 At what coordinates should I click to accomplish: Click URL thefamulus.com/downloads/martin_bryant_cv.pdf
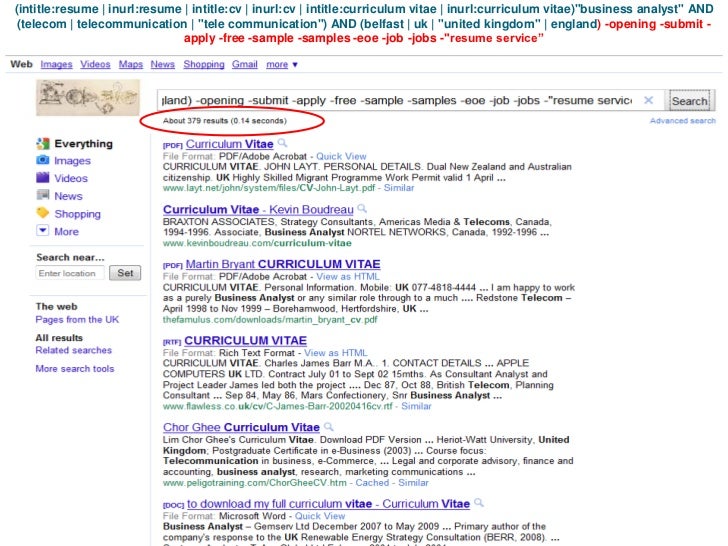(x=270, y=319)
